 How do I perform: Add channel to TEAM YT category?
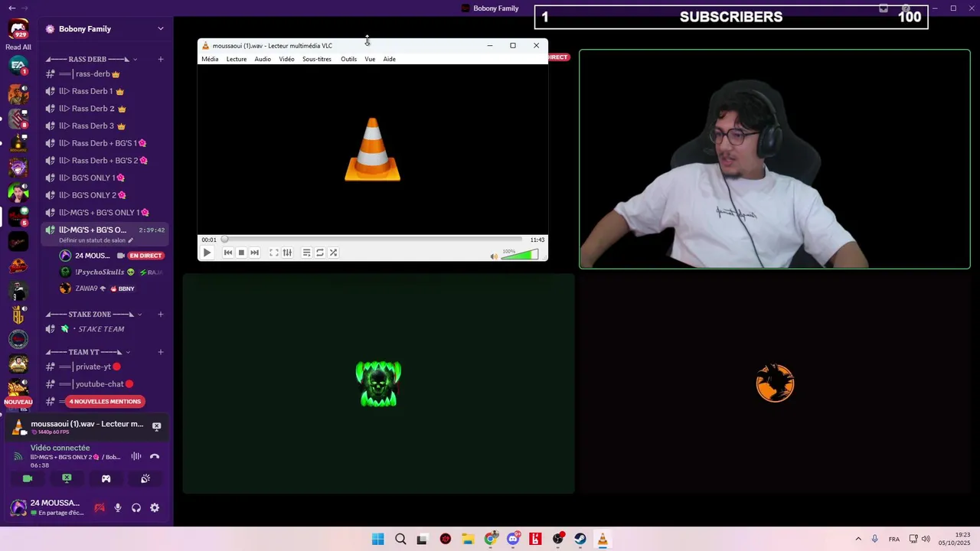pyautogui.click(x=161, y=352)
